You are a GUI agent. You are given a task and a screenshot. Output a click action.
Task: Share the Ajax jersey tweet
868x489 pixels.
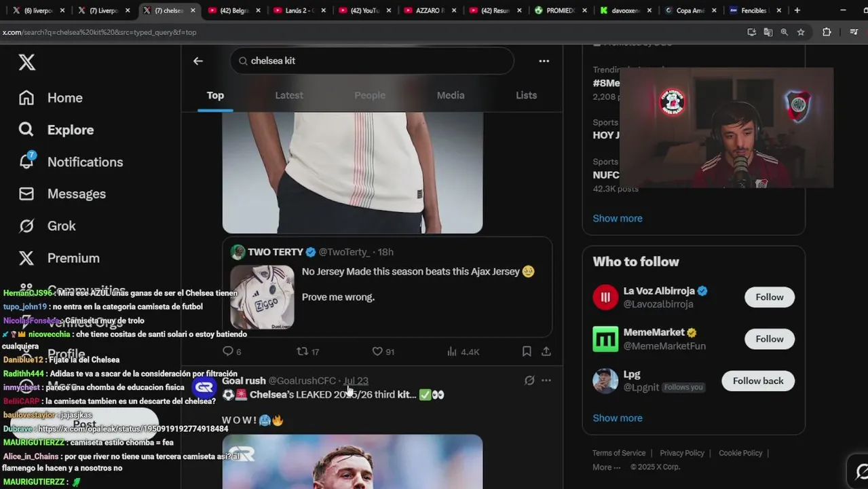click(x=546, y=351)
